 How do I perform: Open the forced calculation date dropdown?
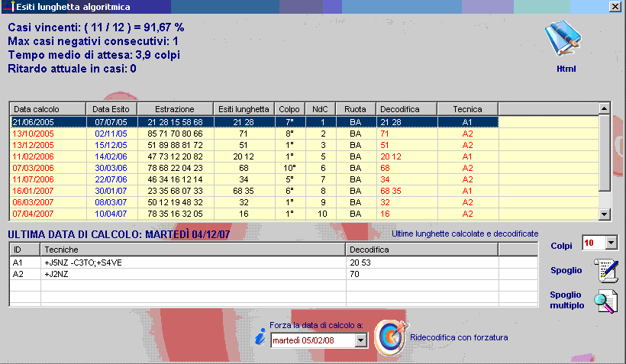361,340
